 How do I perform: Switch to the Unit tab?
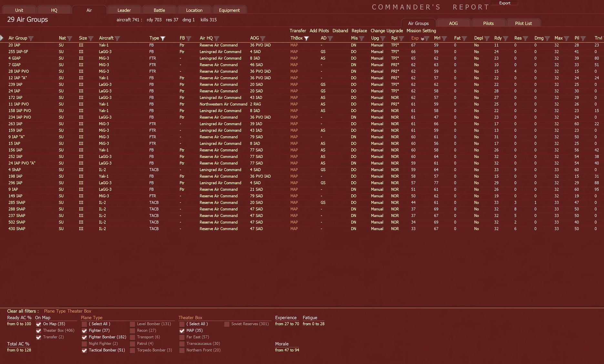pos(19,10)
